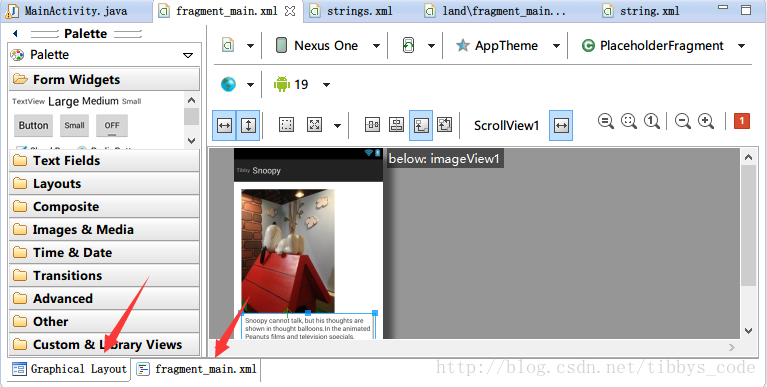The width and height of the screenshot is (767, 387).
Task: Select the Button widget in palette
Action: [33, 125]
